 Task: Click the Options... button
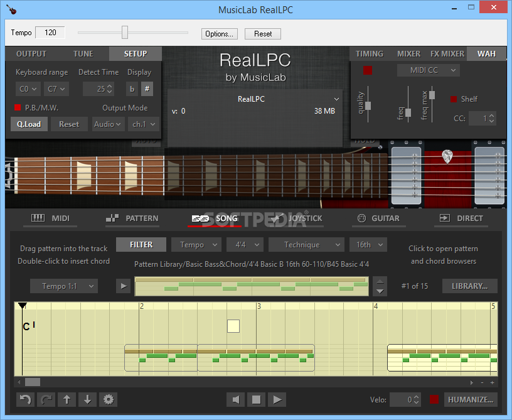[x=219, y=34]
